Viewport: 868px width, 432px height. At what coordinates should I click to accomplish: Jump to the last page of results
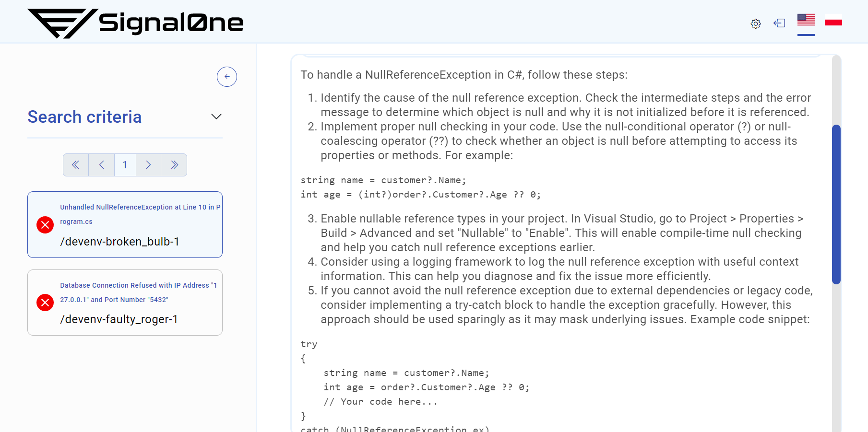click(174, 165)
